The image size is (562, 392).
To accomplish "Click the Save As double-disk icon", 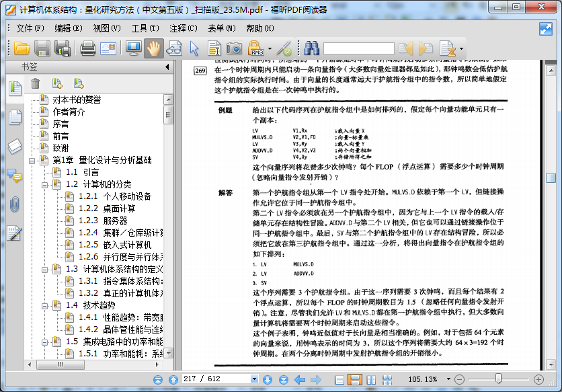I will pyautogui.click(x=63, y=48).
